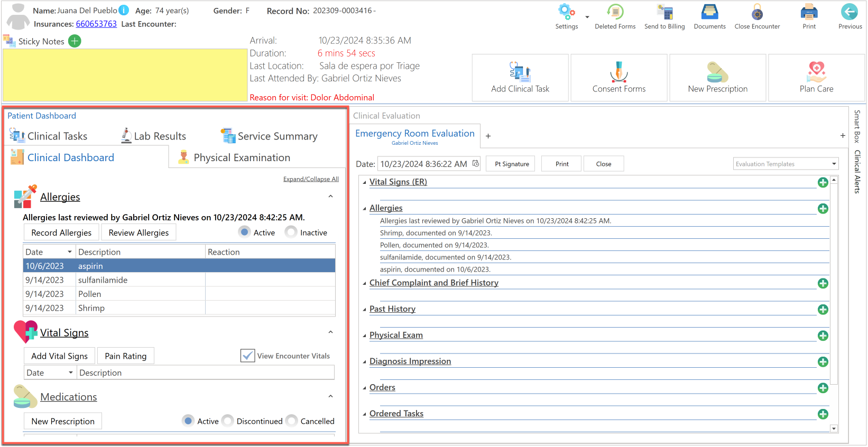
Task: Click inside the yellow sticky note area
Action: tap(125, 75)
